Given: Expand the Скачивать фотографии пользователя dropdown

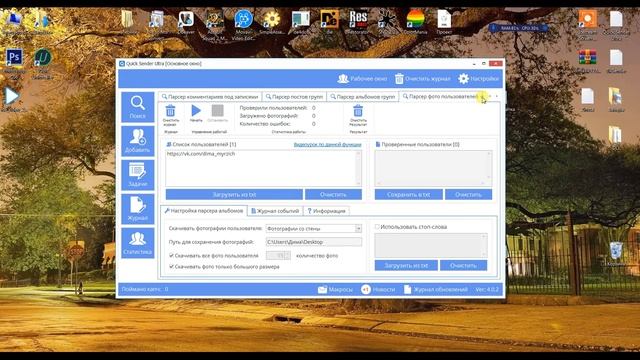Looking at the screenshot, I should [x=358, y=229].
